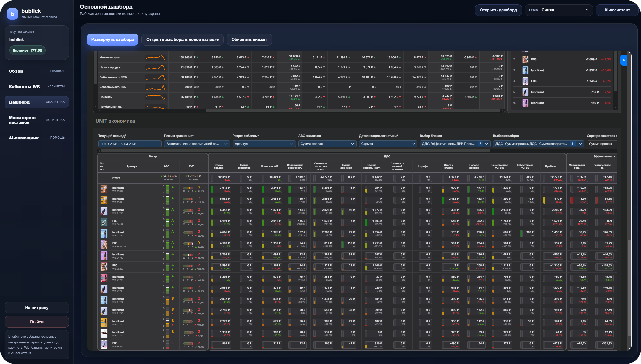The width and height of the screenshot is (641, 364).
Task: Click the Текущий период date range field
Action: 130,144
